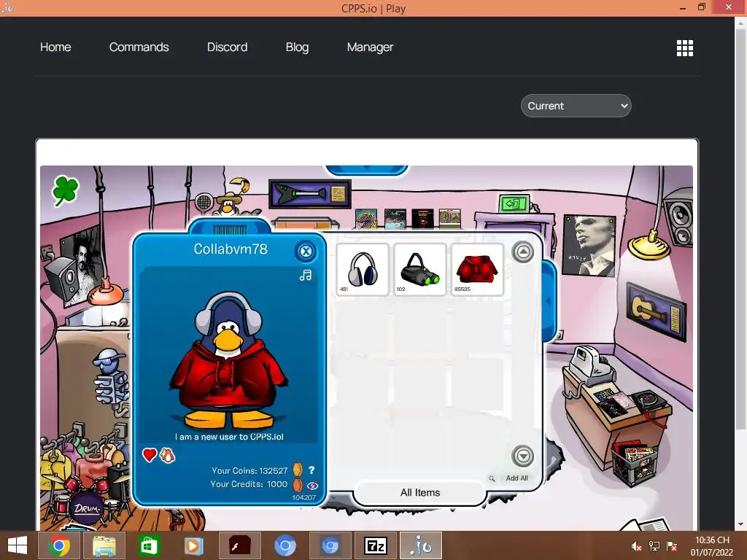Image resolution: width=747 pixels, height=560 pixels.
Task: Open the Commands page
Action: point(139,47)
